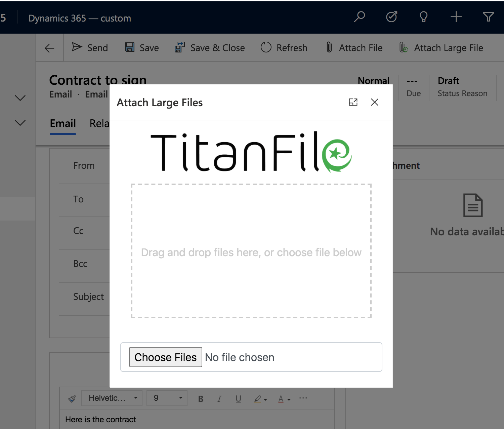Viewport: 504px width, 429px height.
Task: Switch to the Related tab
Action: (x=100, y=123)
